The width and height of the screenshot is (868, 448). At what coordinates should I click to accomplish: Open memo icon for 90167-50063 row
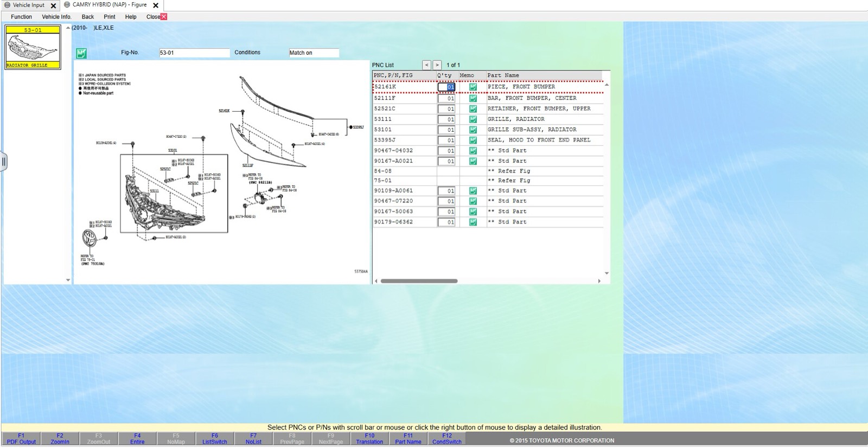point(473,212)
